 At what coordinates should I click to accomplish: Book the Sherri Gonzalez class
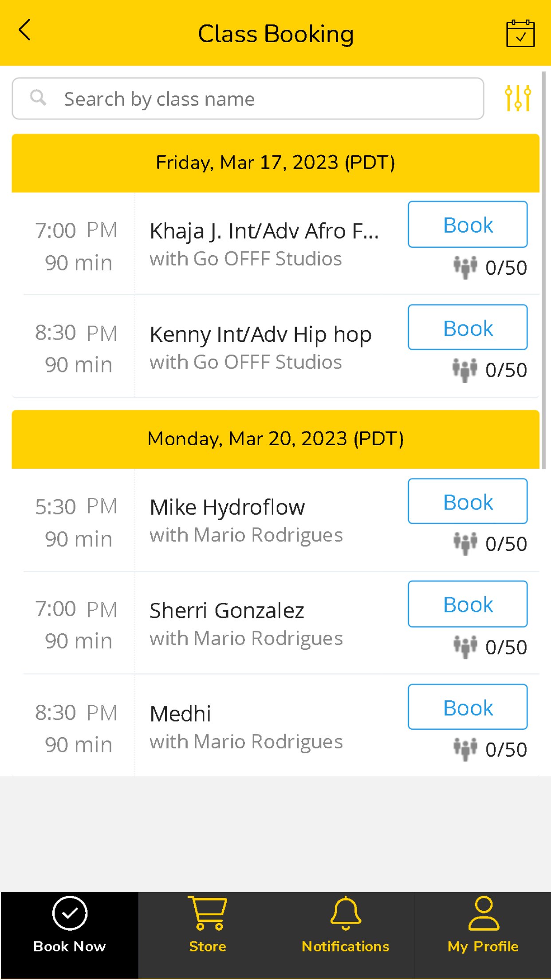(x=468, y=604)
